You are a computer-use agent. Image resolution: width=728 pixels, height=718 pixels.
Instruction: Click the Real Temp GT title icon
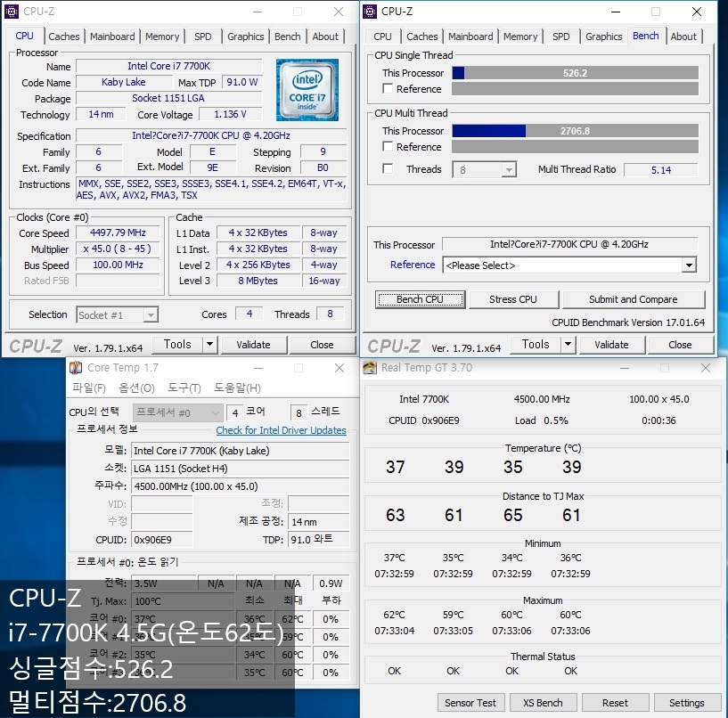click(x=370, y=368)
